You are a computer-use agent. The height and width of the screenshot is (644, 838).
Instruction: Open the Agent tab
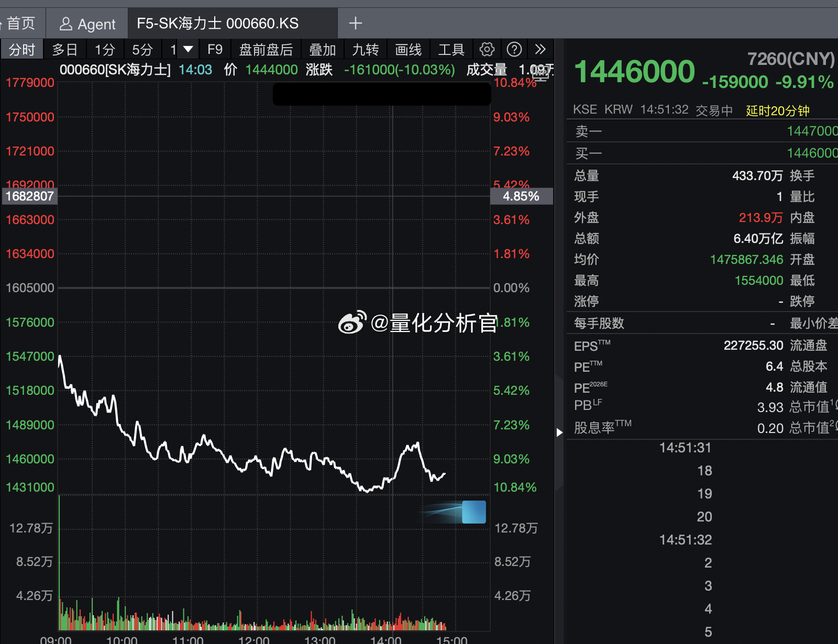click(87, 24)
